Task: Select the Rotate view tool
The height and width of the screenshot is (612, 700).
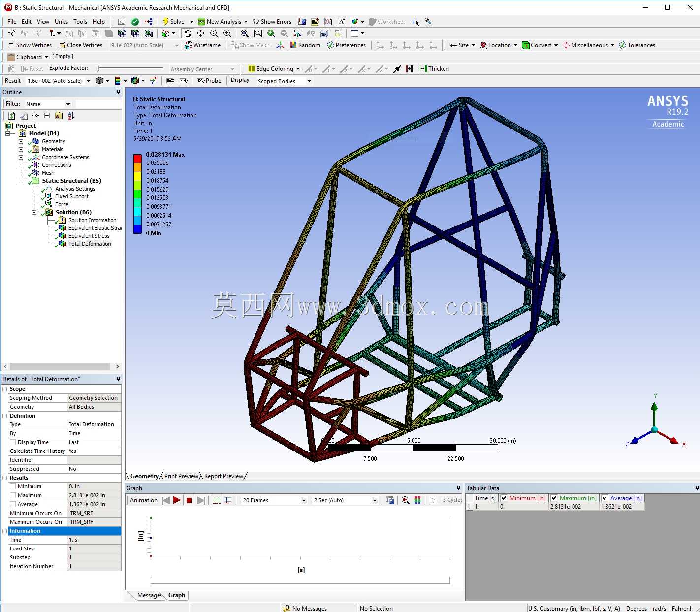Action: point(187,33)
